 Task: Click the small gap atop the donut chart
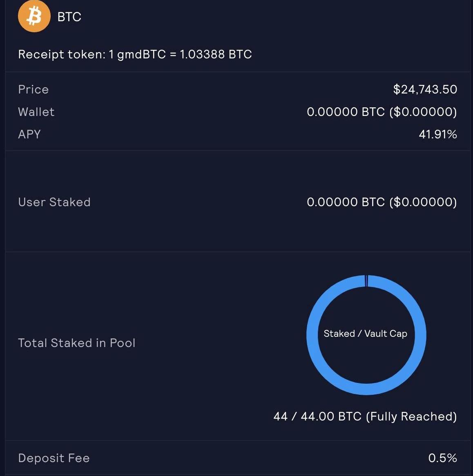point(366,281)
